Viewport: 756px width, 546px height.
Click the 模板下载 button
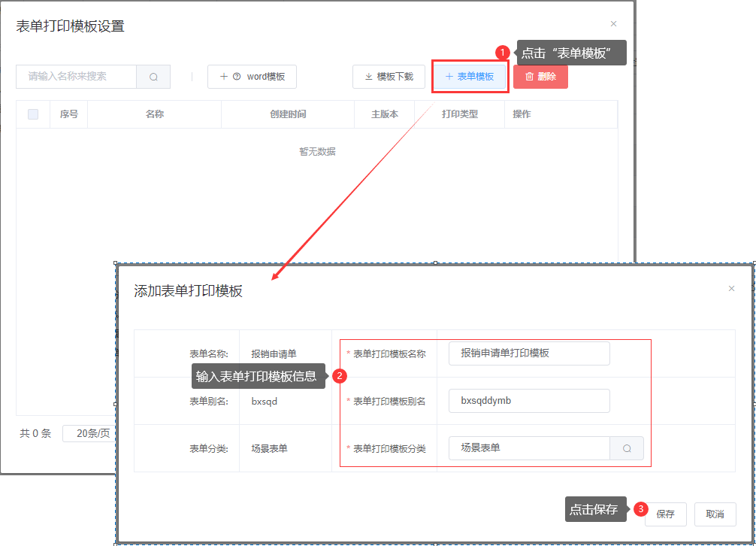pos(389,77)
